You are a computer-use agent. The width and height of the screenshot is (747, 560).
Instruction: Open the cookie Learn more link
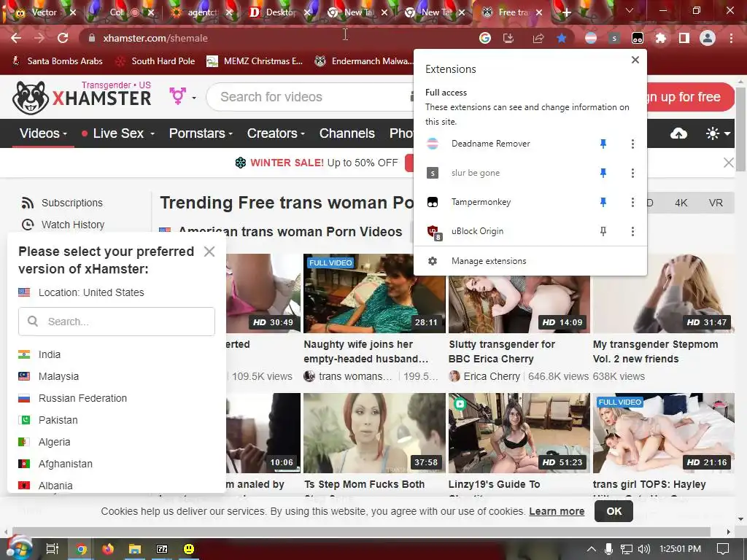[x=557, y=511]
